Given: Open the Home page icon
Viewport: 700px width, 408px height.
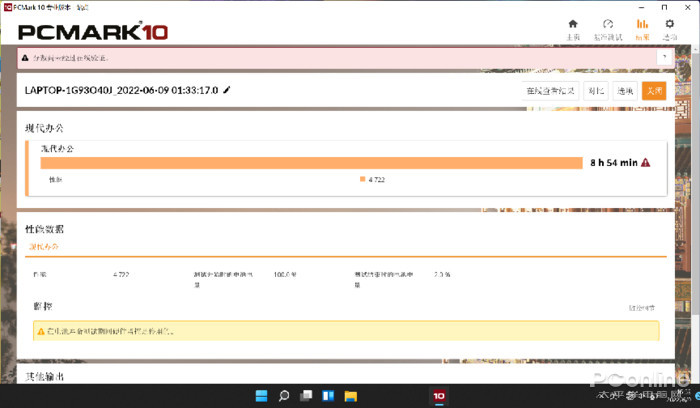Looking at the screenshot, I should coord(573,28).
